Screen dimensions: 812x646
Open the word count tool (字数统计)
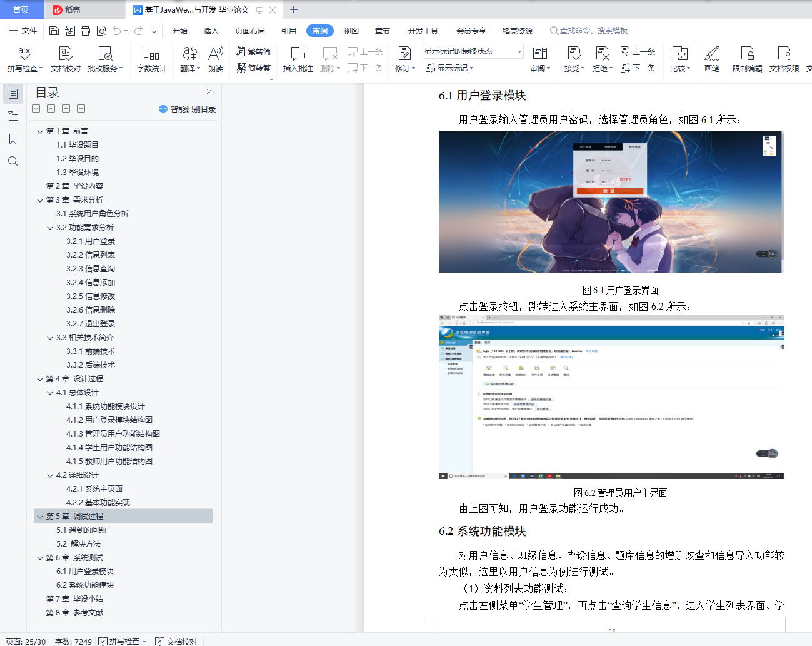[152, 59]
